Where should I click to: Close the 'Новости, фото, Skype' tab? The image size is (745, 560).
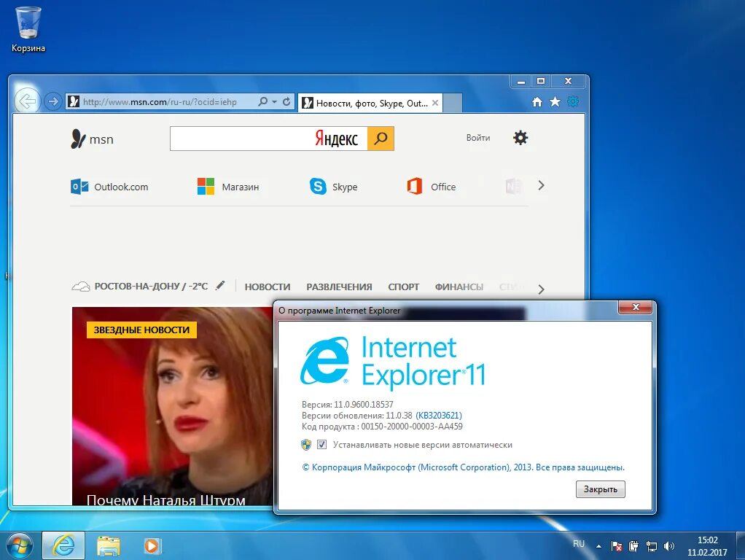(435, 103)
